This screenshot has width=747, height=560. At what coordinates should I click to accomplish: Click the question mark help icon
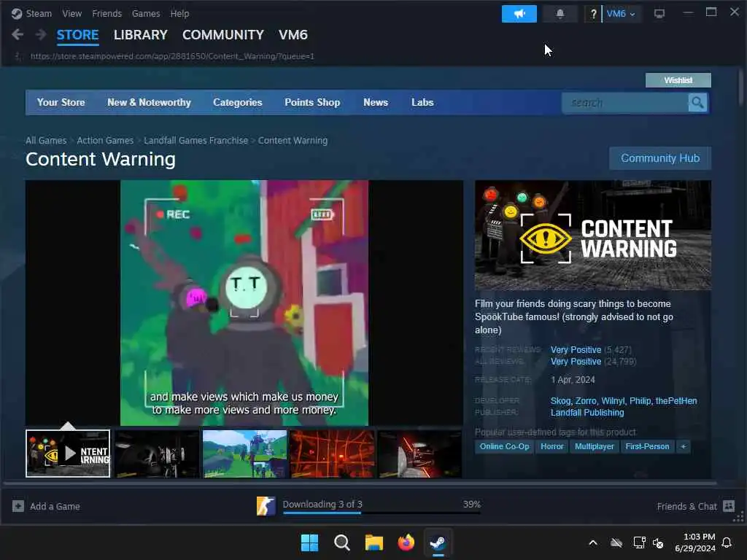point(593,14)
